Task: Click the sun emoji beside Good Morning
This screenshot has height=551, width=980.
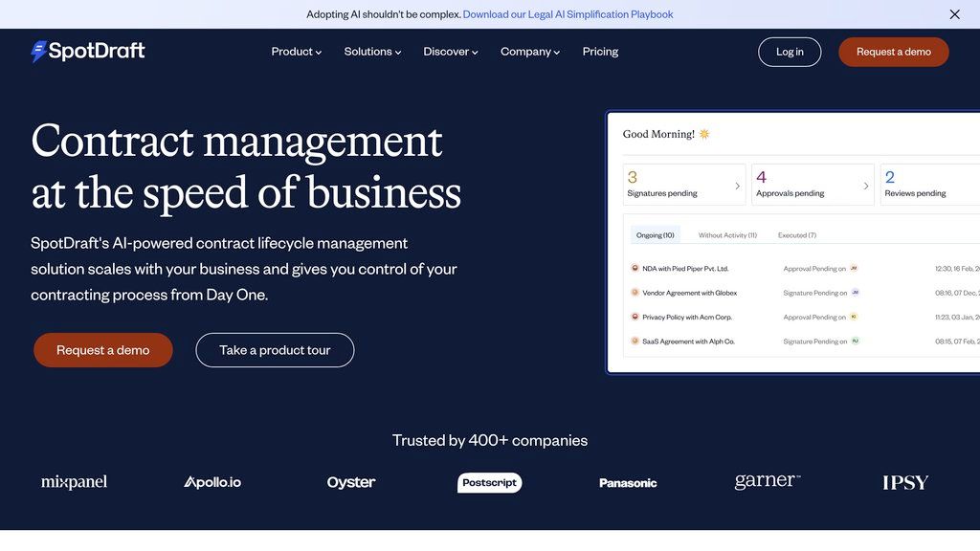Action: click(x=704, y=134)
